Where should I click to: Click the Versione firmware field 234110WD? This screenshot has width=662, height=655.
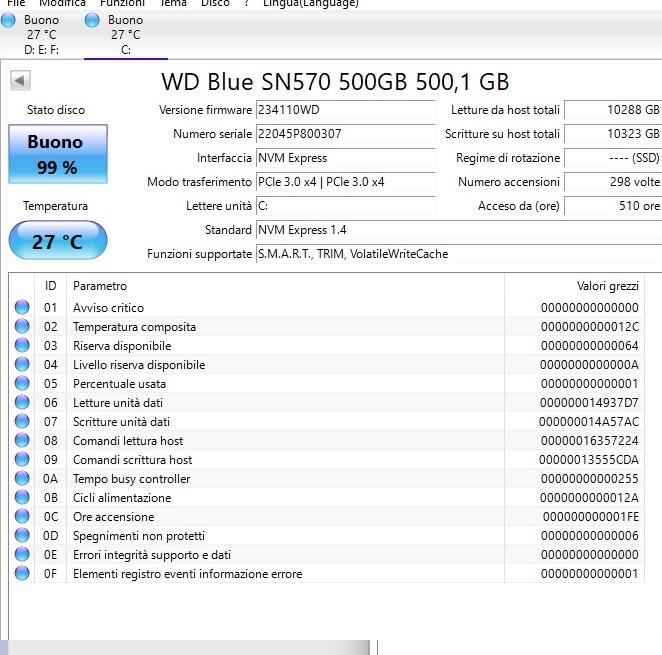tap(345, 110)
